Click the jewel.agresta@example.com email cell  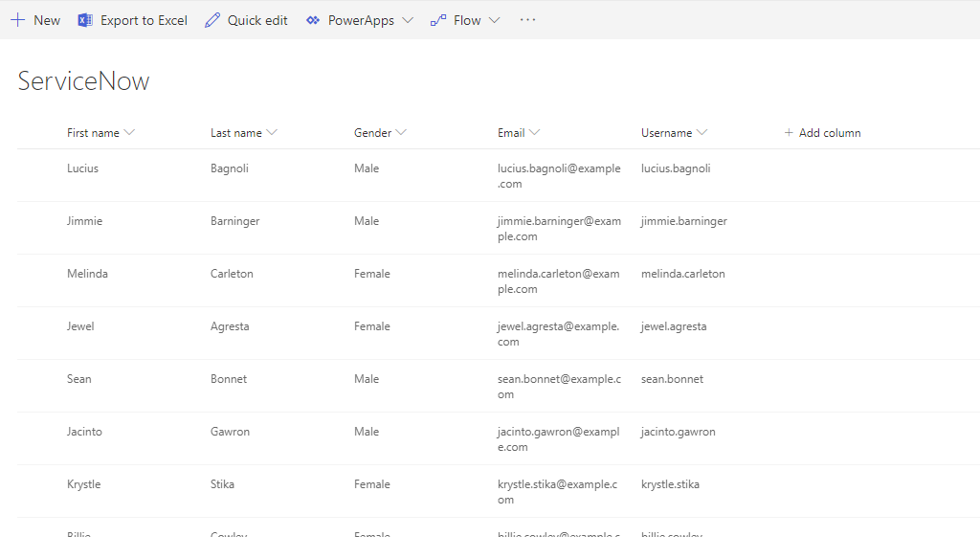[x=559, y=333]
